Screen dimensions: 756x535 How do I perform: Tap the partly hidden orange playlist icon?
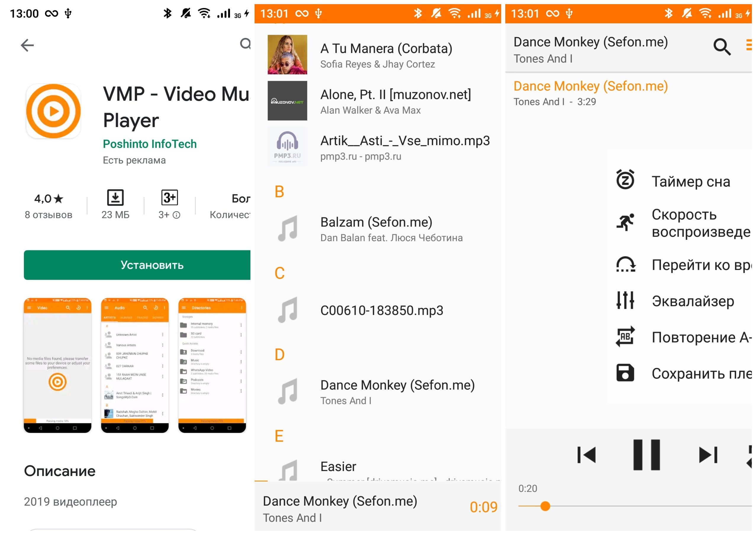click(x=749, y=45)
